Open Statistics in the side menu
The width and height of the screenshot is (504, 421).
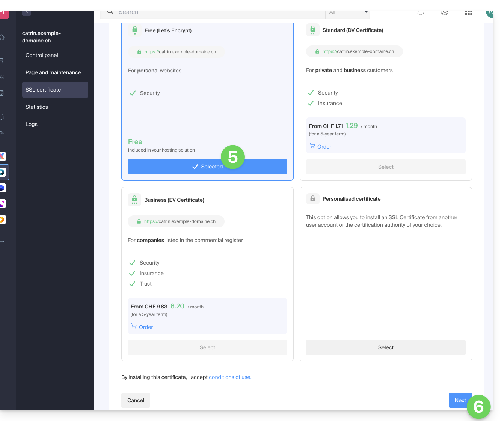[37, 107]
